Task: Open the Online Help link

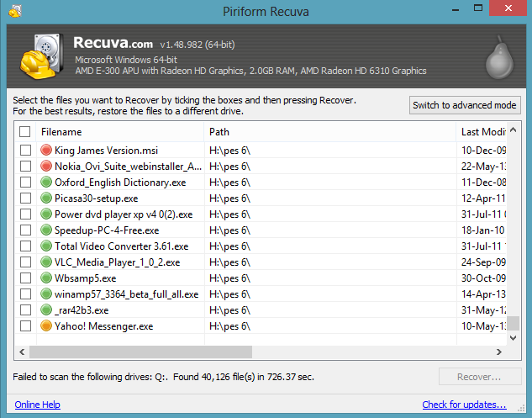Action: point(37,405)
